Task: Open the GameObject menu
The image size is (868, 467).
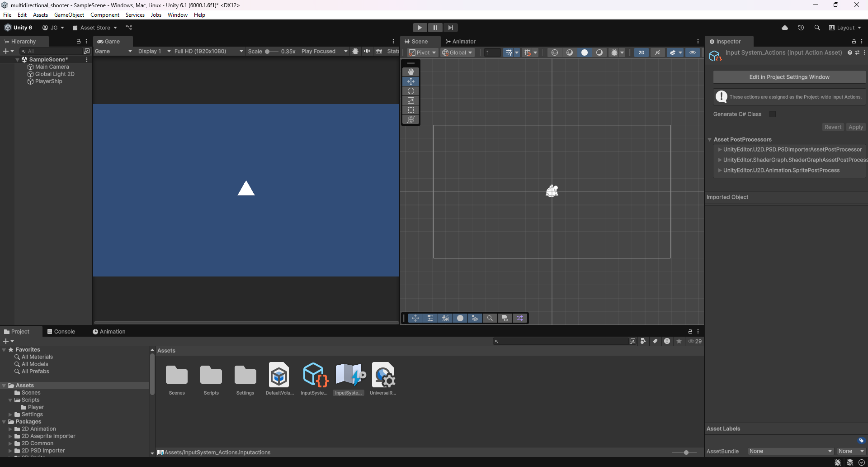Action: (x=69, y=15)
